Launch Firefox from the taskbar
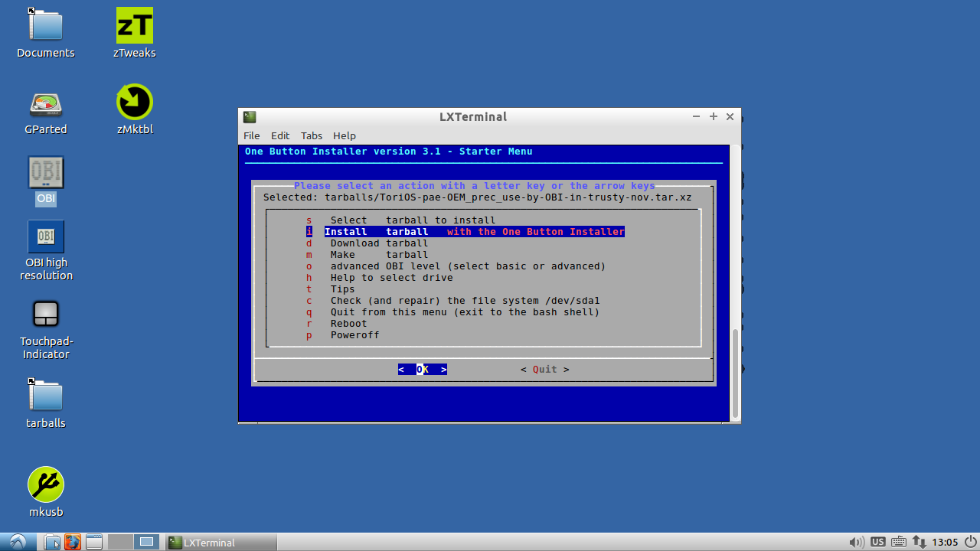This screenshot has height=551, width=980. 73,542
